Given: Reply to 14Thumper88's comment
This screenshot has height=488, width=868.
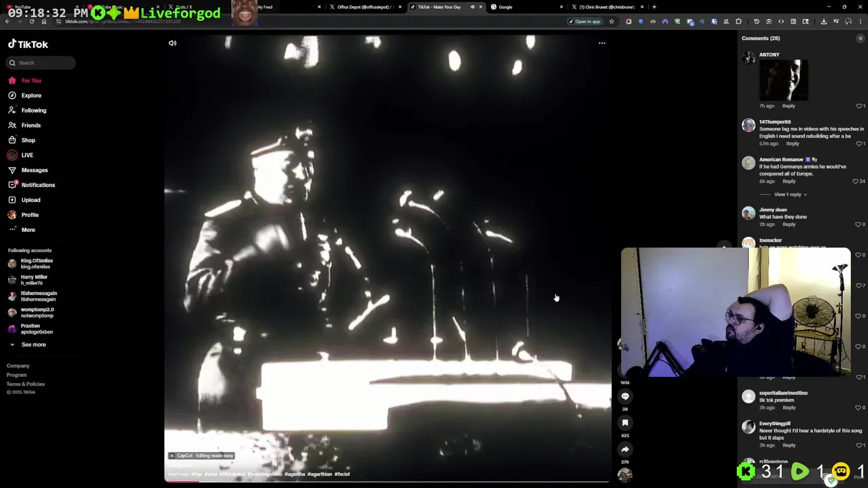Looking at the screenshot, I should click(792, 144).
